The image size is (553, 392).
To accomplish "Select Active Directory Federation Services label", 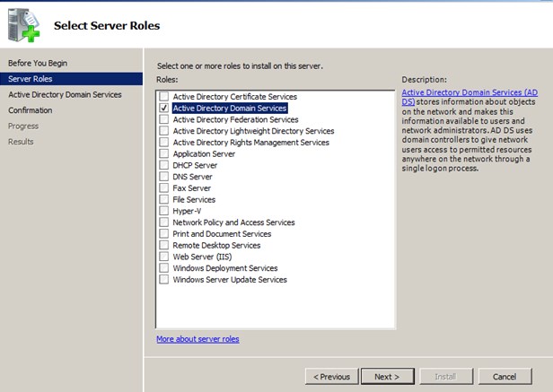I will 235,119.
